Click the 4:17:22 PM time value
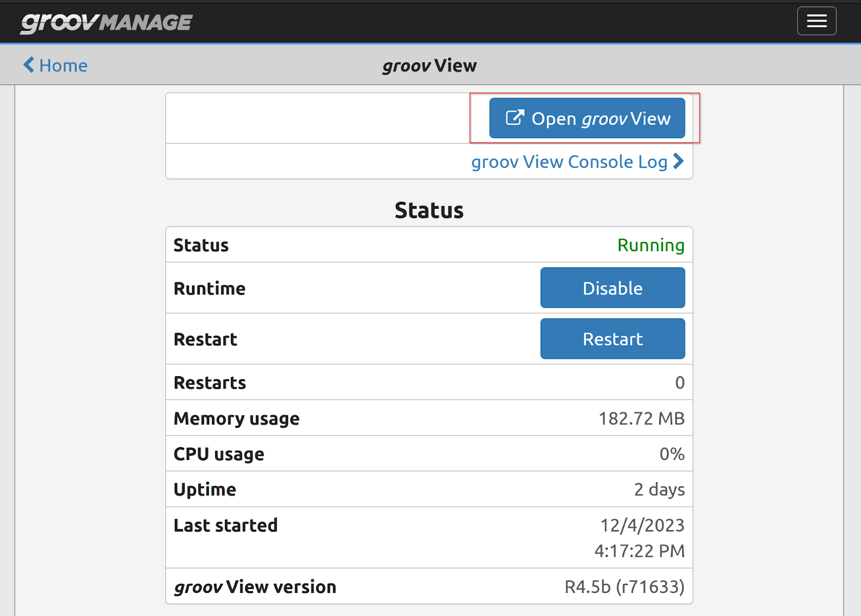 tap(639, 551)
